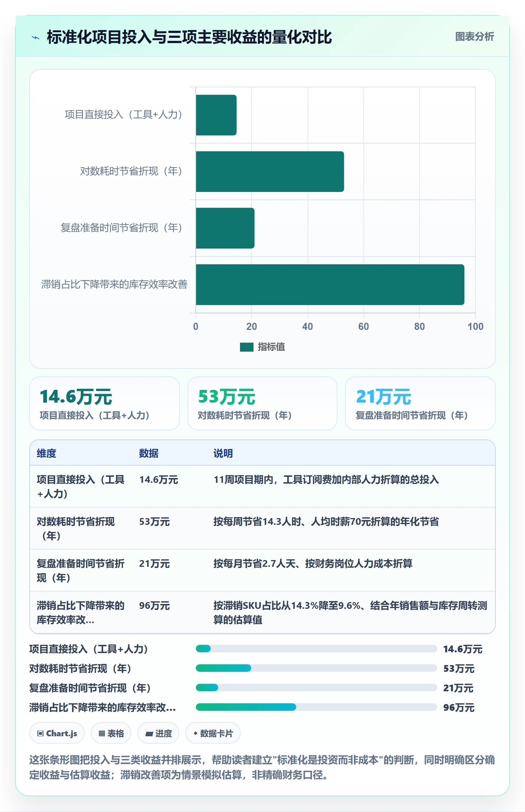Click the 图表分析 label in header
This screenshot has width=525, height=812.
474,36
